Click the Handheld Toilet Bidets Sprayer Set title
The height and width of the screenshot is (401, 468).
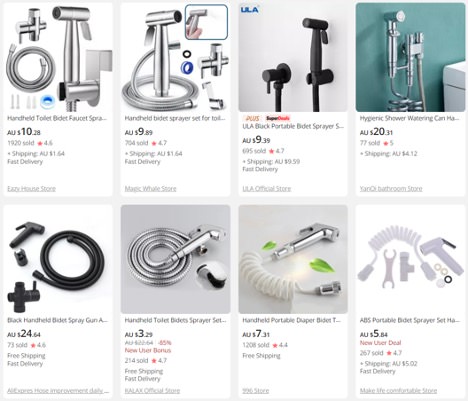point(175,320)
